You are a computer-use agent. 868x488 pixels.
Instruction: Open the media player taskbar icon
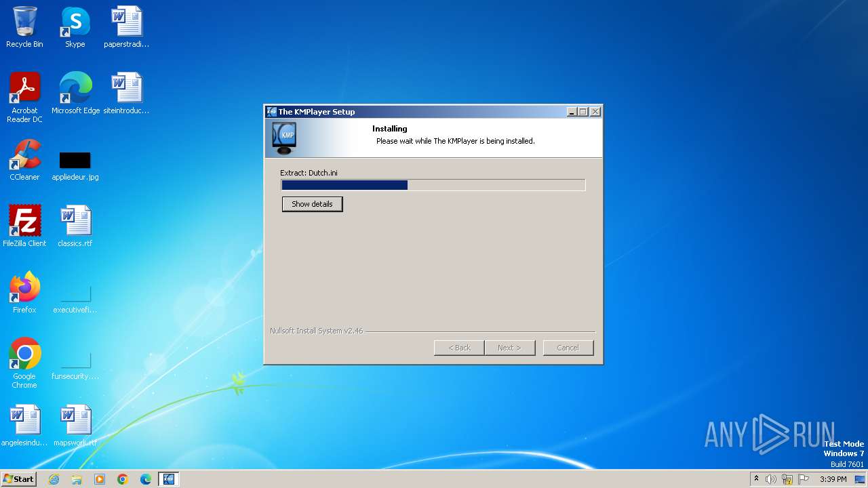[100, 479]
